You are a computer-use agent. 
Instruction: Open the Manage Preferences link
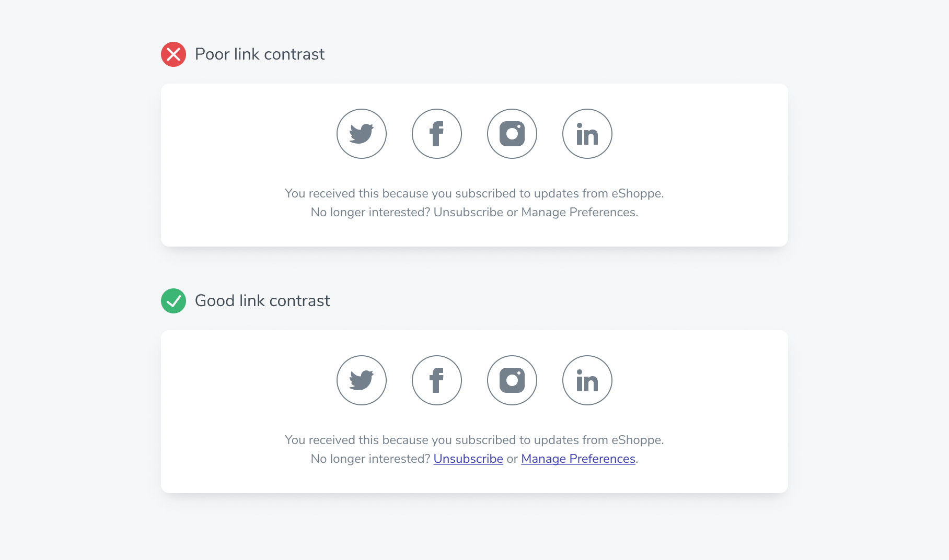click(578, 458)
